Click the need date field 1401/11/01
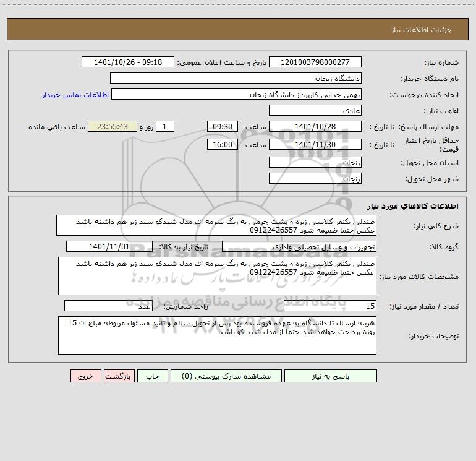The height and width of the screenshot is (461, 476). coord(109,246)
